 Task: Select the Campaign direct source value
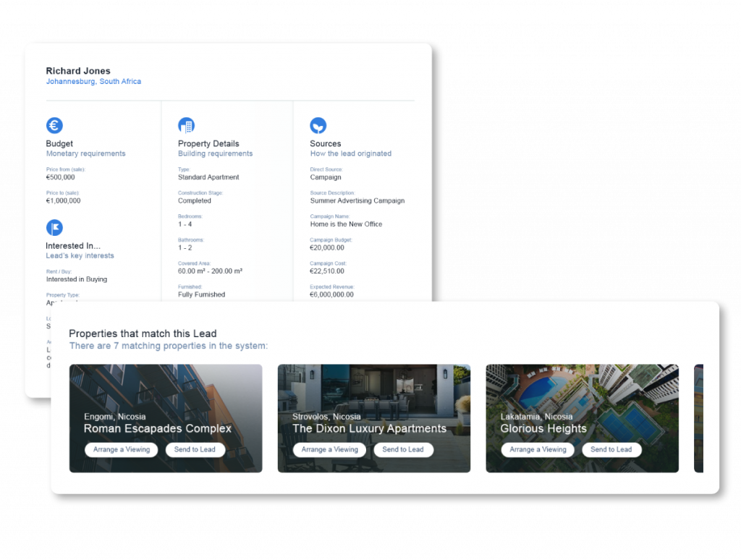(x=326, y=177)
